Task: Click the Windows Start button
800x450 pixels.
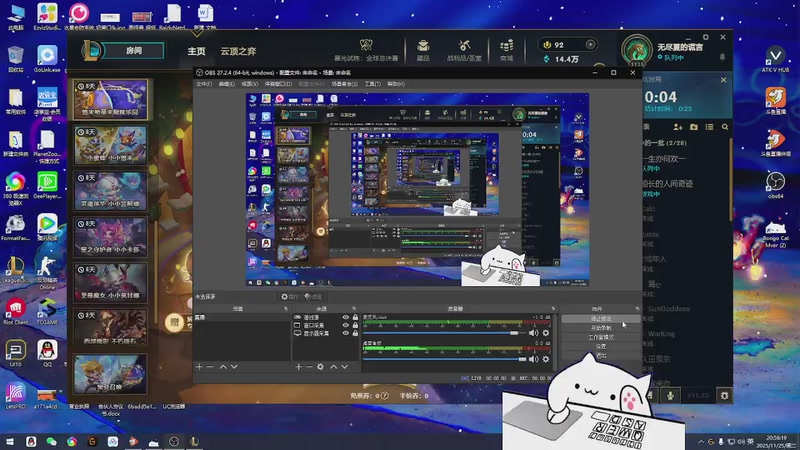Action: click(x=10, y=442)
